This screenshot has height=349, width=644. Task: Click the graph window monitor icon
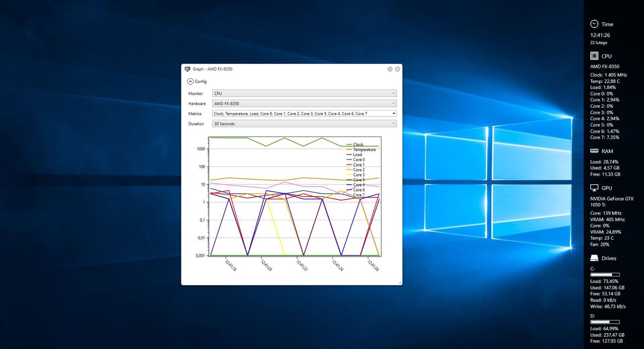tap(188, 69)
